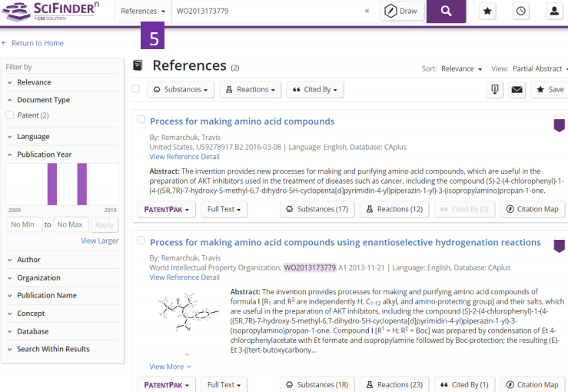This screenshot has width=568, height=392.
Task: Open the user account profile icon
Action: point(553,12)
